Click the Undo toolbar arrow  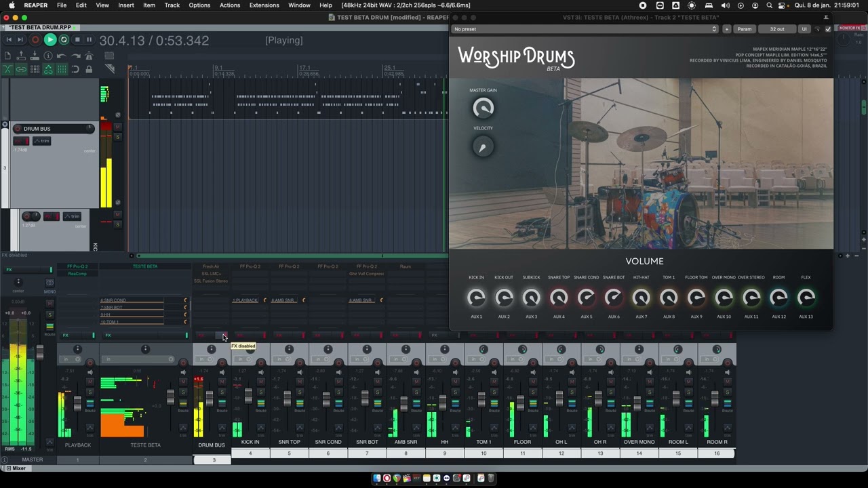62,56
